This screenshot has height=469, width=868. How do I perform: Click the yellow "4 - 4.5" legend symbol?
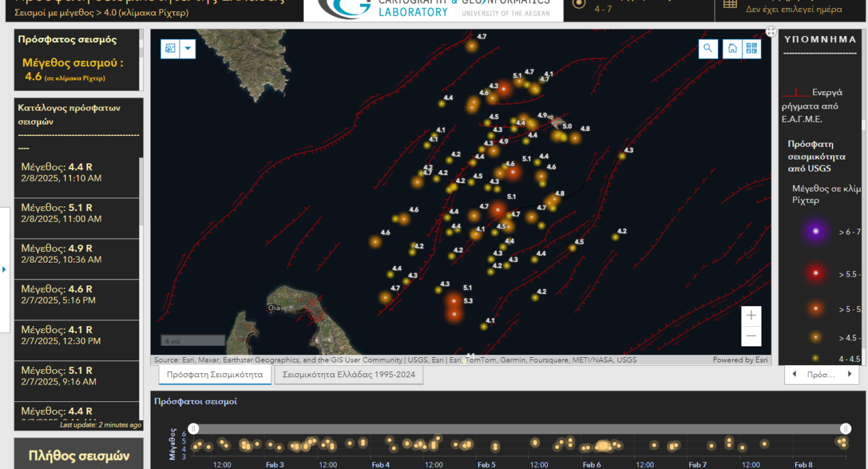(815, 358)
